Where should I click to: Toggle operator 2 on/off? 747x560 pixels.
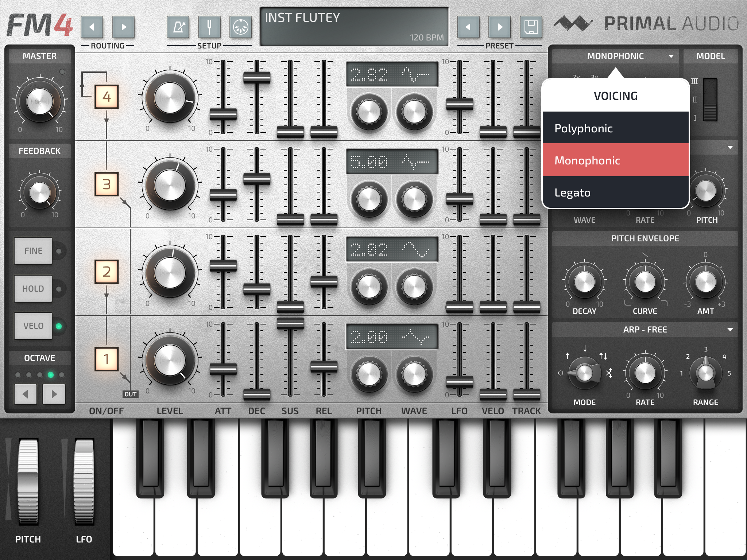pyautogui.click(x=107, y=272)
